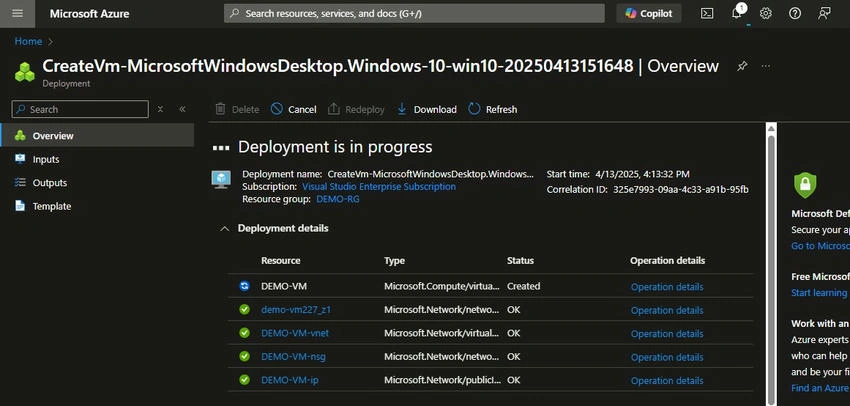Click the deployment cubes icon by title
Image resolution: width=850 pixels, height=406 pixels.
point(24,72)
